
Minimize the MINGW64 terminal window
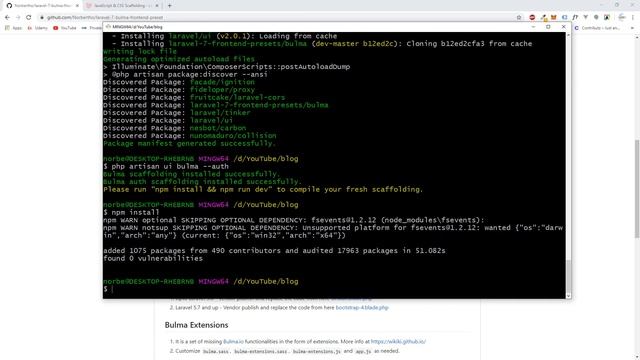click(533, 27)
